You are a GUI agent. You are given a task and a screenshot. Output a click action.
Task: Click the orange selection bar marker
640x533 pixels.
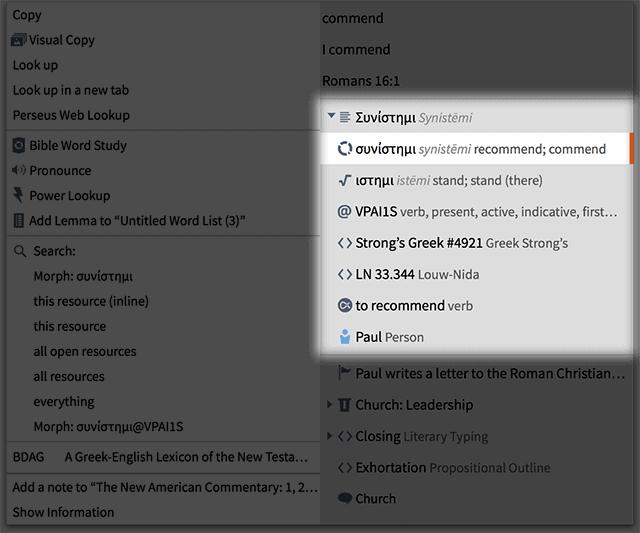click(631, 149)
